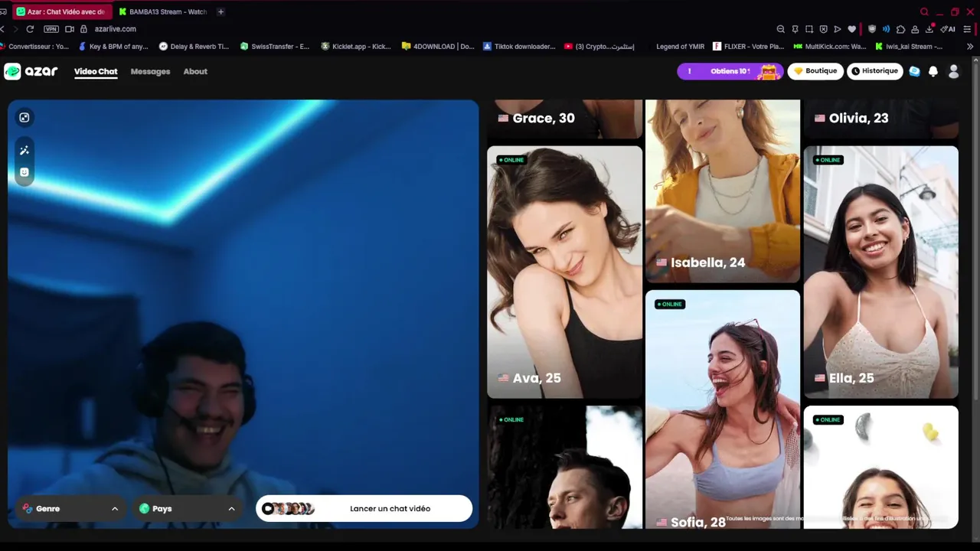This screenshot has height=551, width=980.
Task: Click the purple Obtiens 10 reward banner
Action: tap(730, 71)
